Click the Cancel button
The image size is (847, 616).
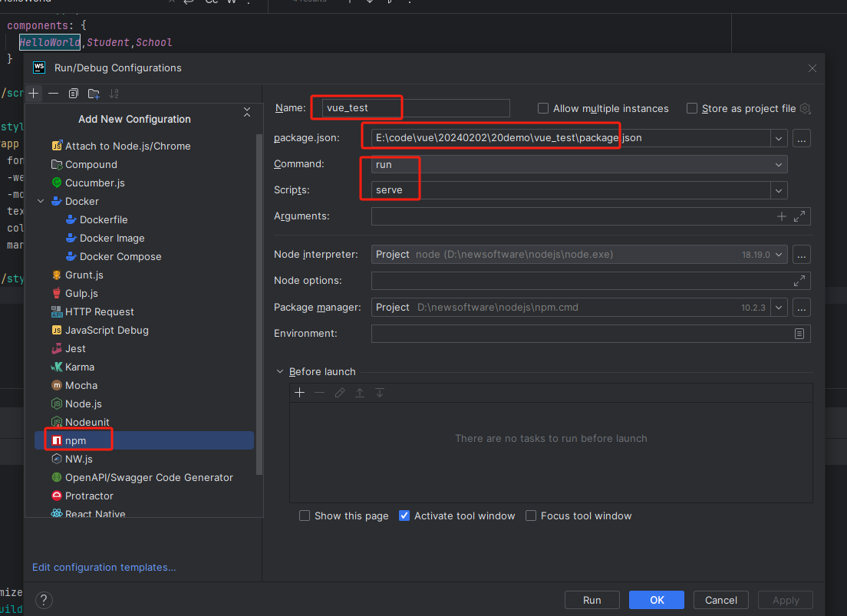pos(721,600)
